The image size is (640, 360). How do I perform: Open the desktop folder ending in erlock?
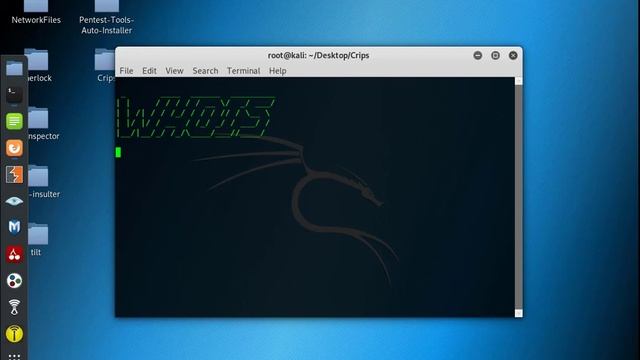(x=39, y=66)
